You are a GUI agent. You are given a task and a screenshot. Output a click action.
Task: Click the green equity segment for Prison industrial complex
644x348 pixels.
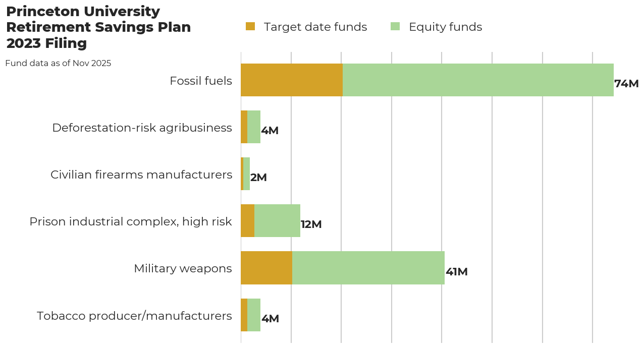[277, 221]
